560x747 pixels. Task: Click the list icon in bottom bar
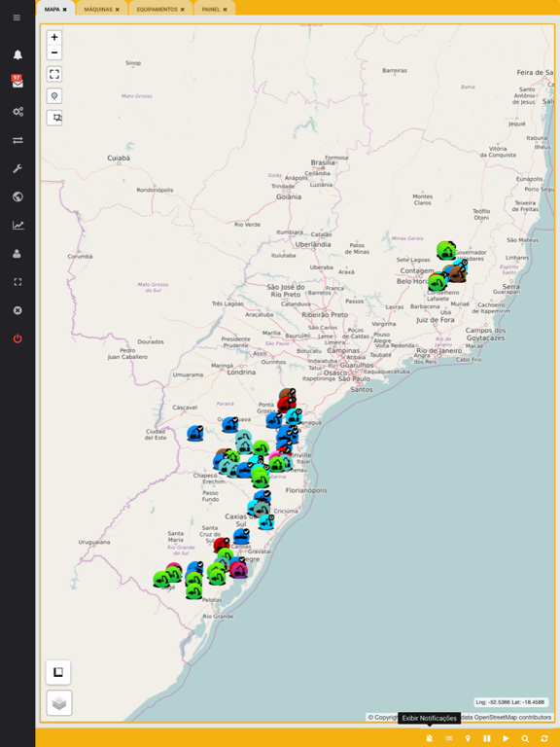(448, 738)
